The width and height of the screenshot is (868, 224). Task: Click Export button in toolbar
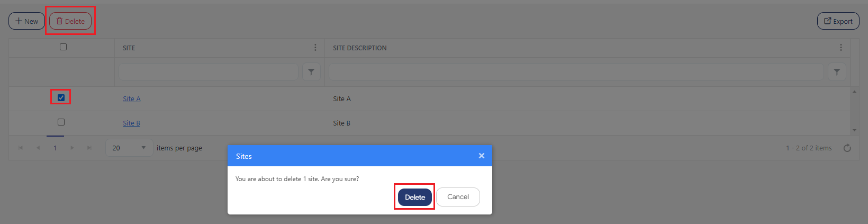pos(838,21)
